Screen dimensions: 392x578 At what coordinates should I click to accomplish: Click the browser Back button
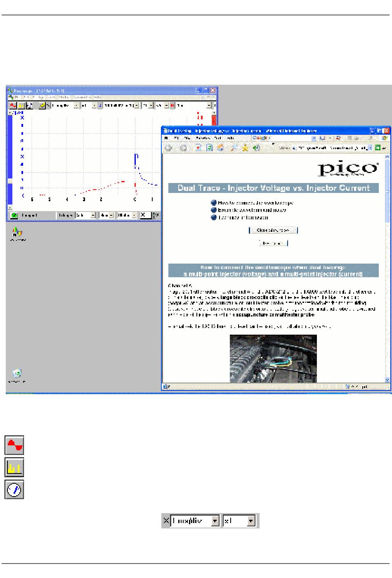pos(168,148)
